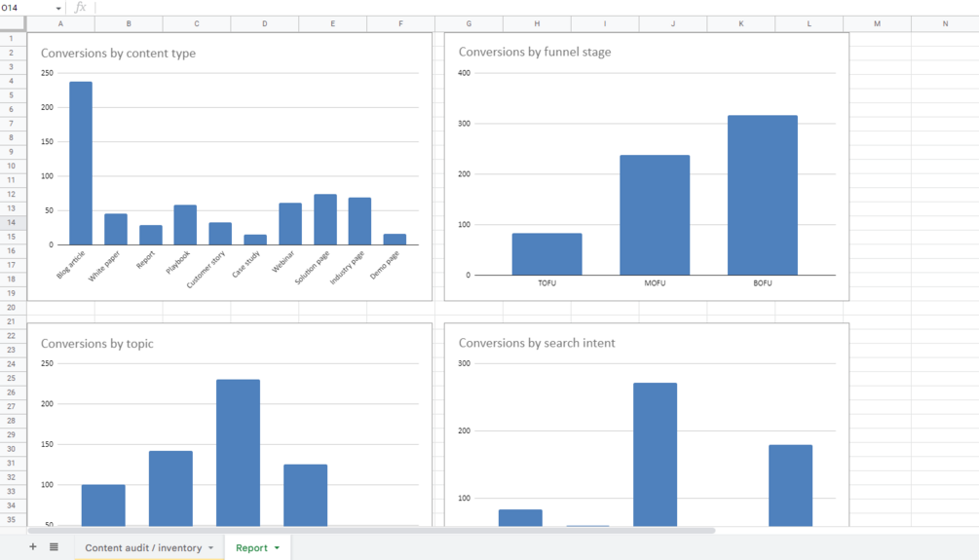Click the TOFU axis label

[x=546, y=282]
